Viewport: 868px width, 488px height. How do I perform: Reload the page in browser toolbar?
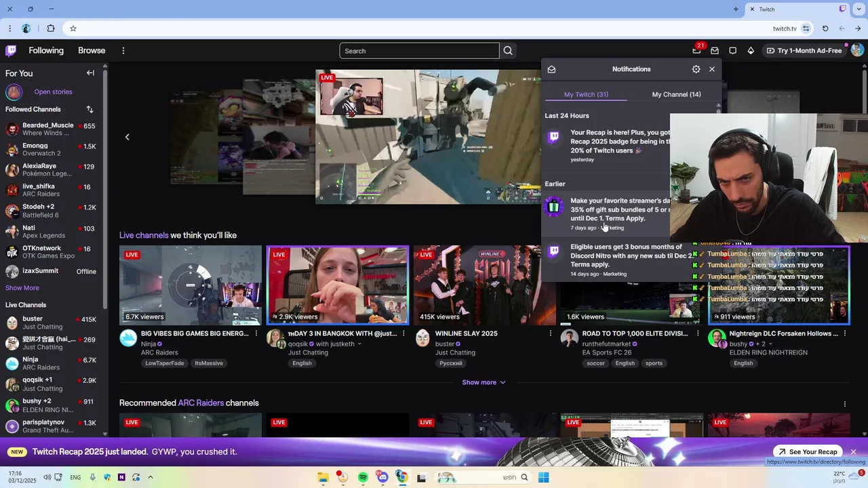825,28
